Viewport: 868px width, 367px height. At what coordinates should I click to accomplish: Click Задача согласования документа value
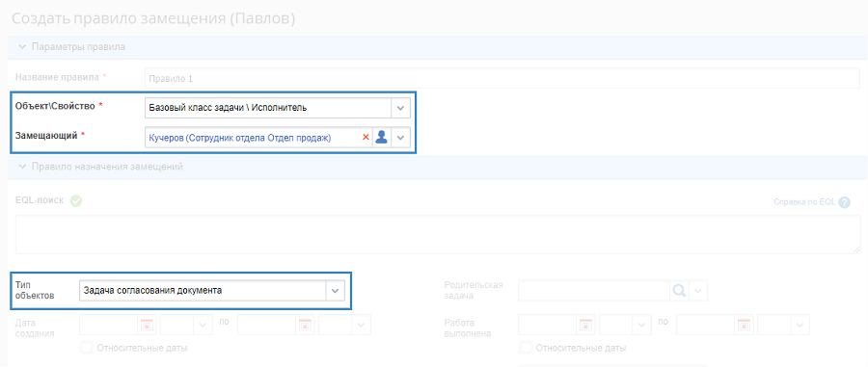pyautogui.click(x=152, y=290)
